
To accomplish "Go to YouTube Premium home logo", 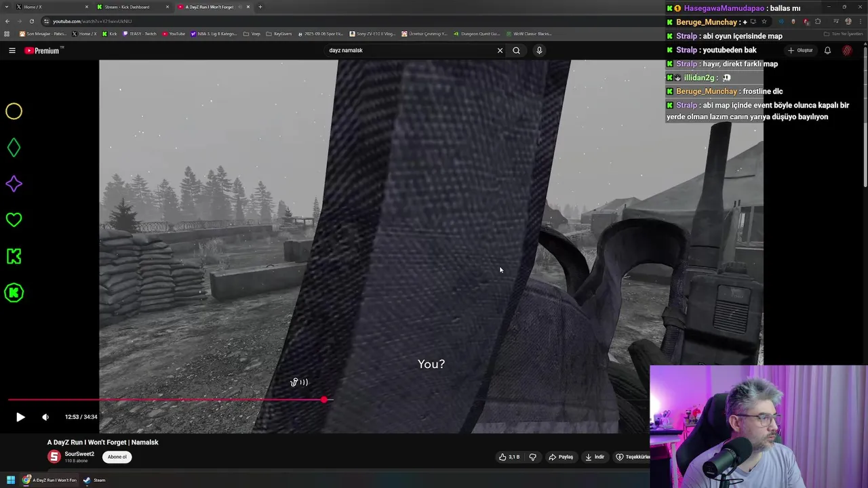I will [x=42, y=50].
